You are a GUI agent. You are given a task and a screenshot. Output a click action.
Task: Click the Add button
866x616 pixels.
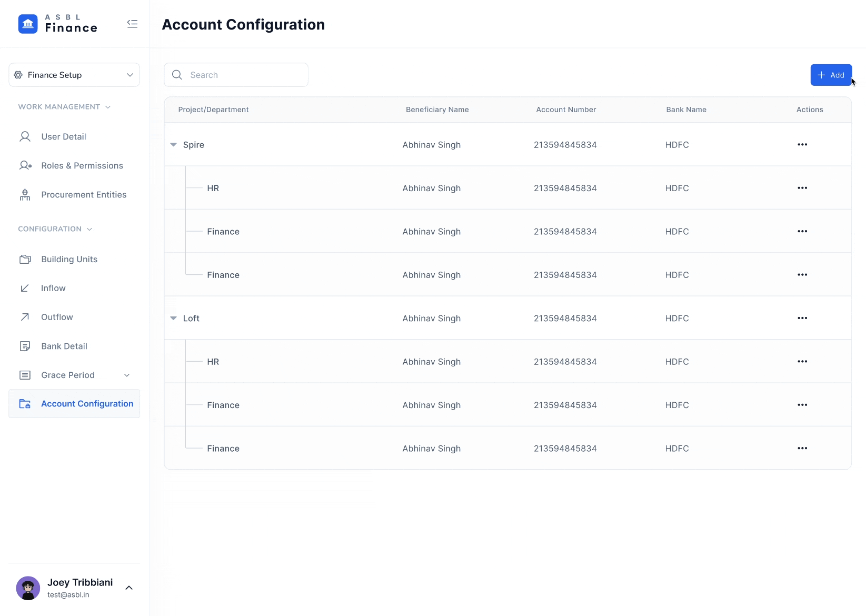[x=831, y=75]
